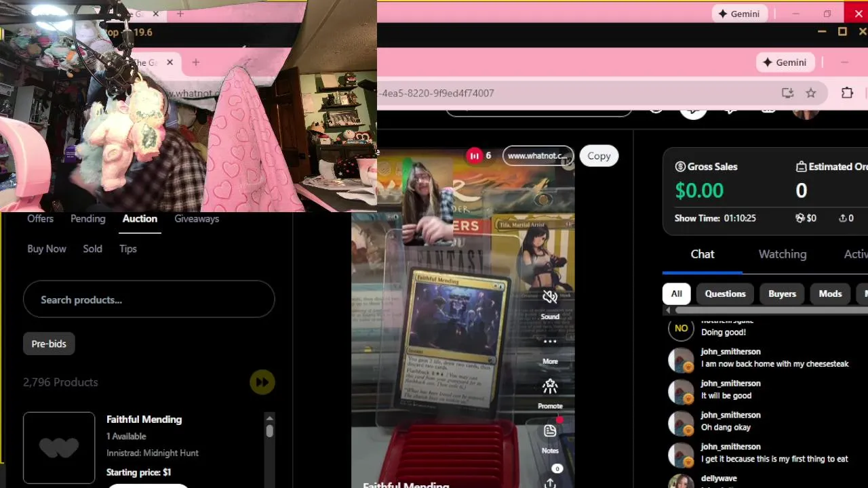The width and height of the screenshot is (868, 488).
Task: Select the Auction tab
Action: tap(140, 218)
